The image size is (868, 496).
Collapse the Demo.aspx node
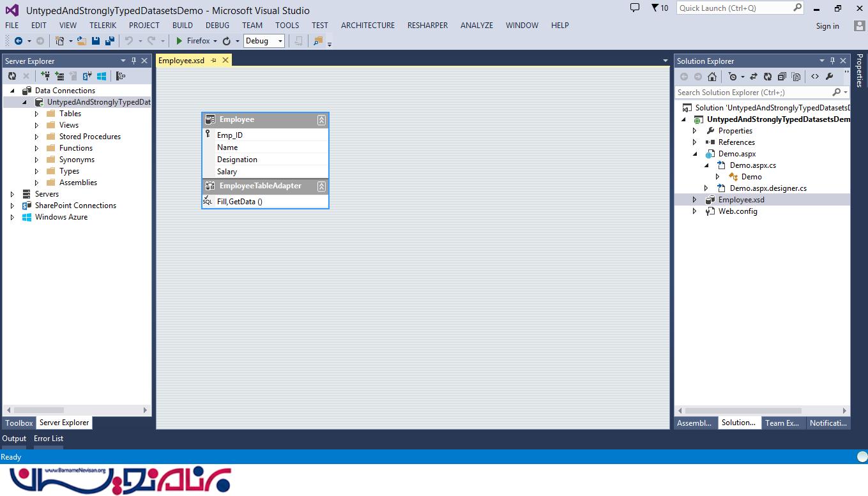(695, 154)
